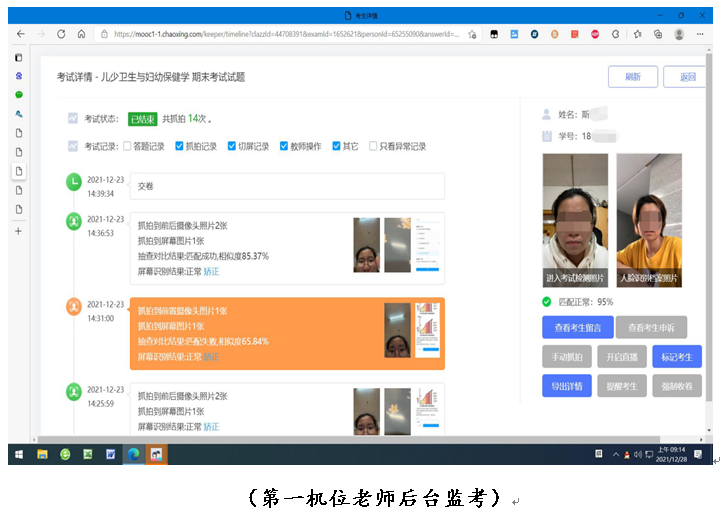Screen dimensions: 723x511
Task: Open the add-tab plus icon in sidebar
Action: coord(18,231)
